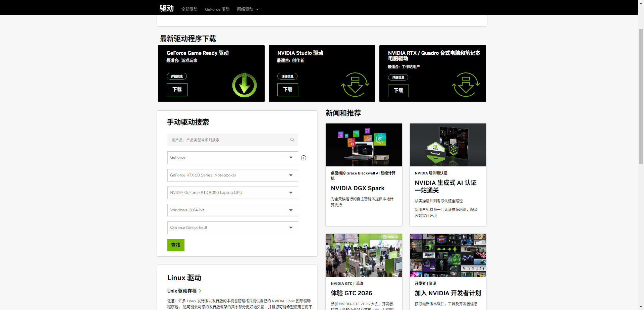Click the vertical page scrollbar thumb

click(x=641, y=96)
